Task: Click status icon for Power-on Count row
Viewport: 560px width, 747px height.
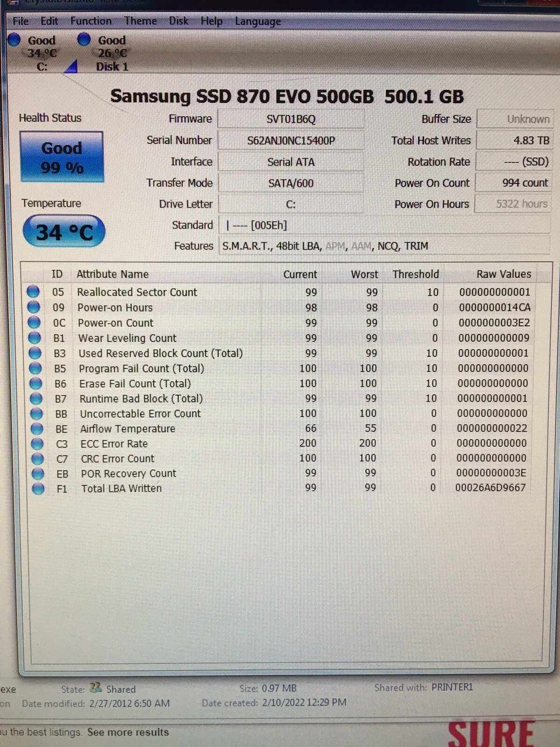Action: (34, 323)
